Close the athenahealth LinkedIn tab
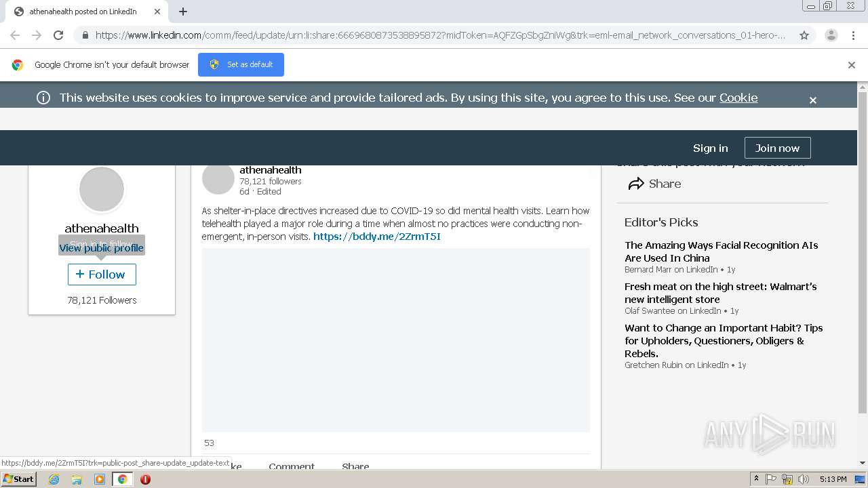The width and height of the screenshot is (868, 488). click(157, 12)
